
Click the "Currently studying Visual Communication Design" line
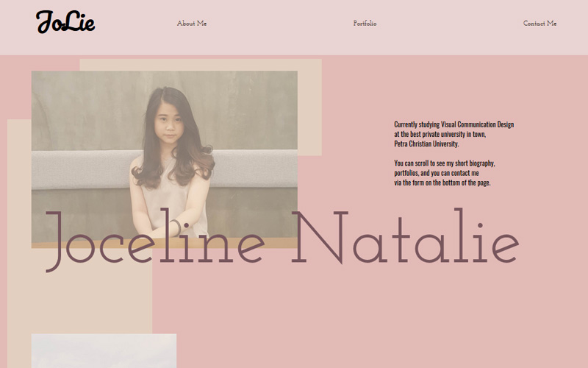pyautogui.click(x=453, y=125)
